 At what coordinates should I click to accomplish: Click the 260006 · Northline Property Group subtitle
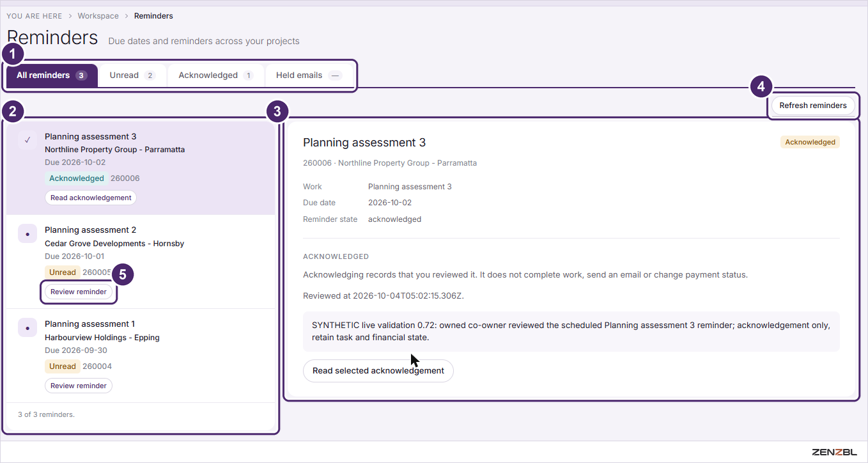point(390,163)
